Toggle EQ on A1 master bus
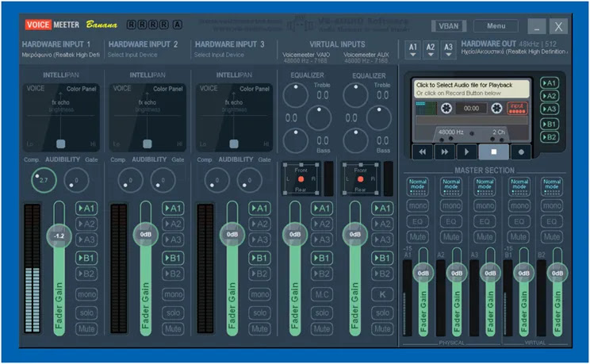 [418, 221]
